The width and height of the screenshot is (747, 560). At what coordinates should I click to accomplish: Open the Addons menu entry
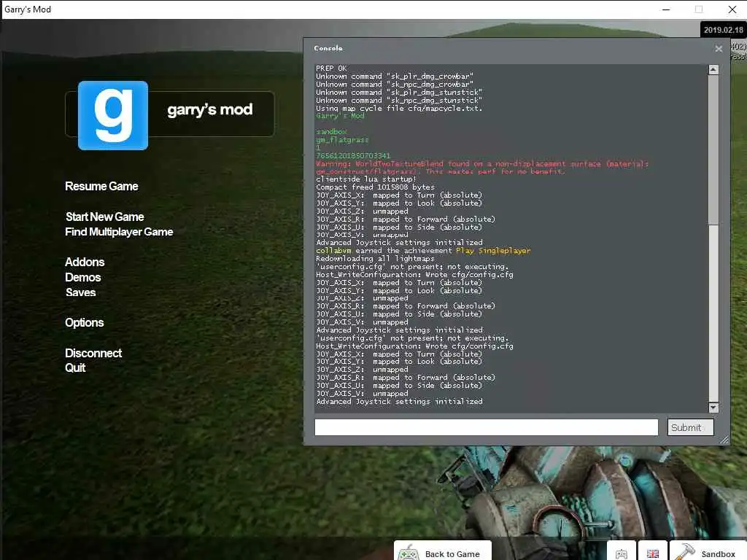tap(85, 262)
